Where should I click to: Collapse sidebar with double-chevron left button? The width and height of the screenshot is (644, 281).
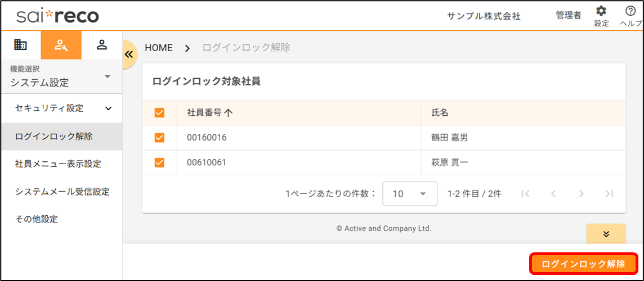point(129,55)
